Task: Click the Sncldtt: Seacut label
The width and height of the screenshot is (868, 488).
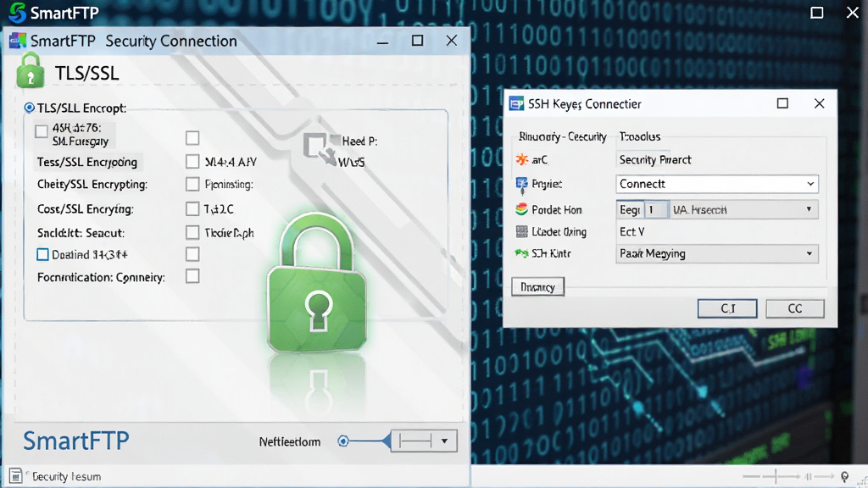Action: click(81, 233)
